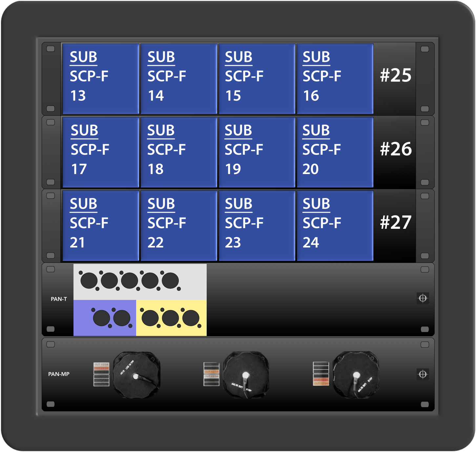Click the first XLR connector in the grey section
The height and width of the screenshot is (453, 476).
coord(89,281)
